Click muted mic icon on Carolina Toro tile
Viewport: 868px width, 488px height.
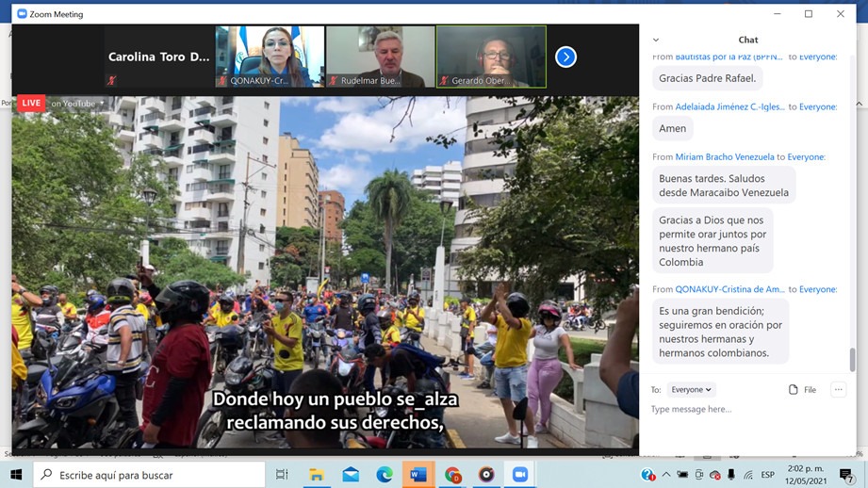pyautogui.click(x=111, y=81)
